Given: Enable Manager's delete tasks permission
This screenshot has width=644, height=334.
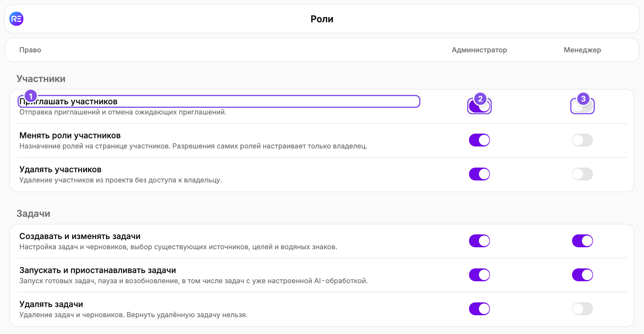Looking at the screenshot, I should point(582,309).
